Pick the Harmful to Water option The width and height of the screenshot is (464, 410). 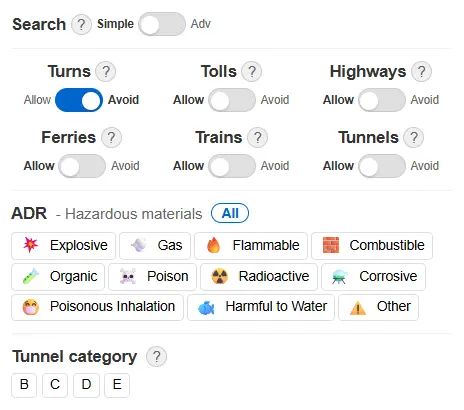click(x=261, y=307)
